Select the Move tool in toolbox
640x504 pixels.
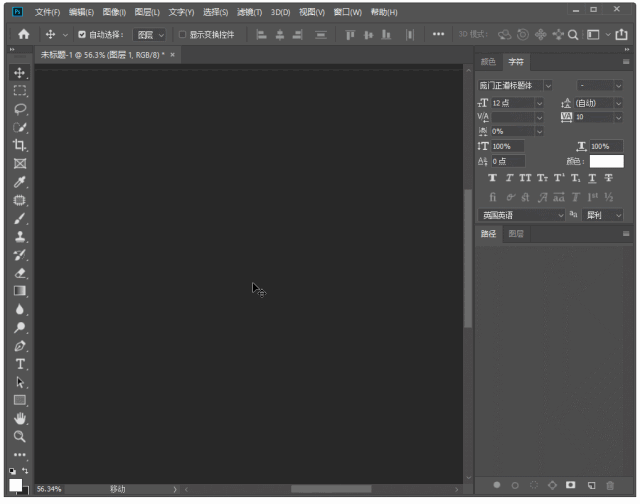tap(19, 73)
